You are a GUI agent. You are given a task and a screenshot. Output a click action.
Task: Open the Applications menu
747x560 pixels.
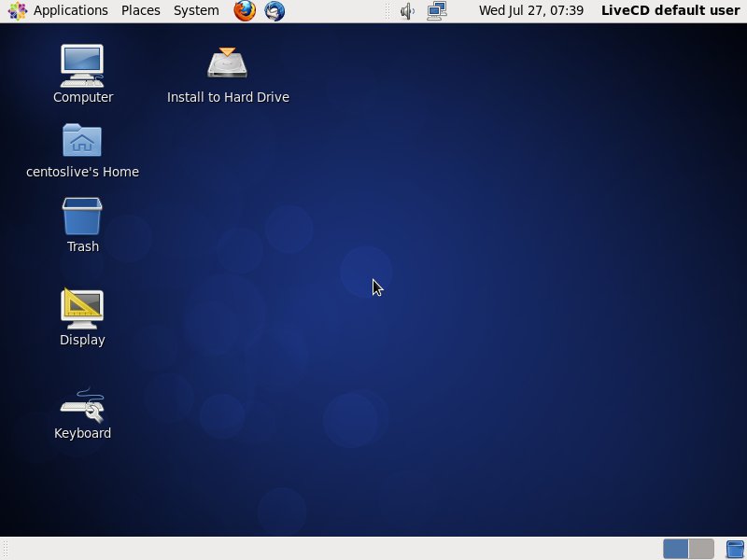click(x=58, y=10)
